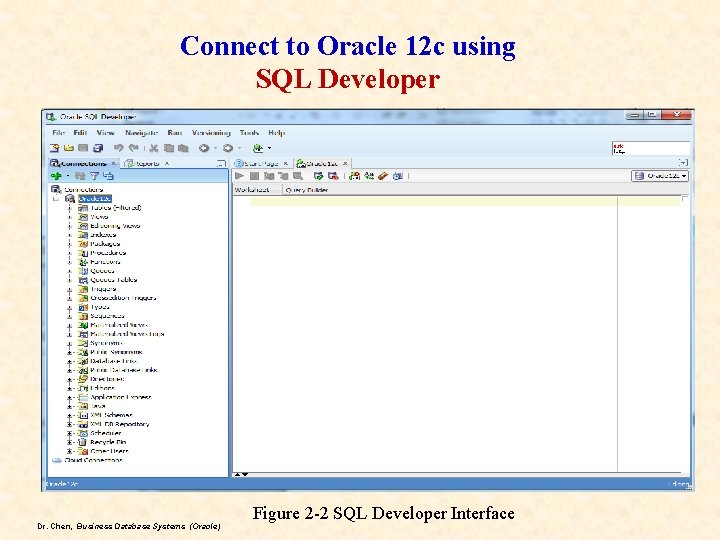Open the Help menu
Screen dimensions: 720x540
pyautogui.click(x=277, y=133)
